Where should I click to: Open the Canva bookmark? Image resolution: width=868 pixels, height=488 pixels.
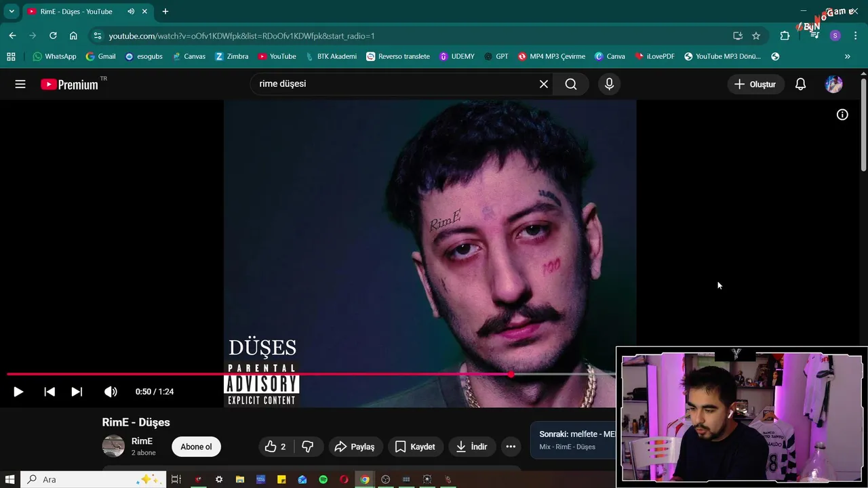610,56
